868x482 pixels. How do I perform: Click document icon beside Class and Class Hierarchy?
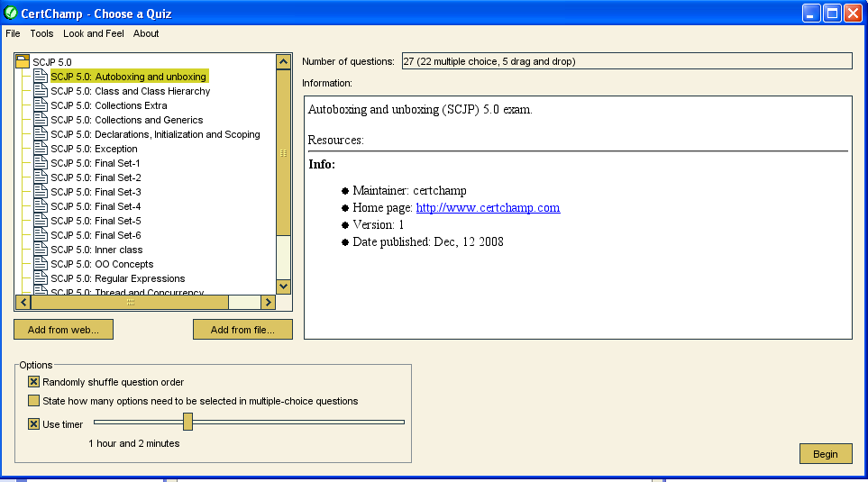(x=41, y=91)
